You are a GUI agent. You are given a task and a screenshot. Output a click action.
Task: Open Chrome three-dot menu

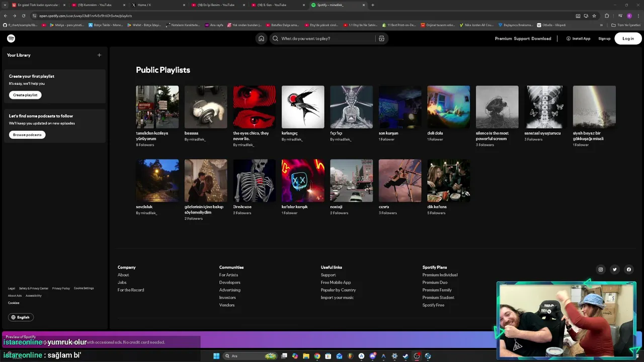point(638,16)
